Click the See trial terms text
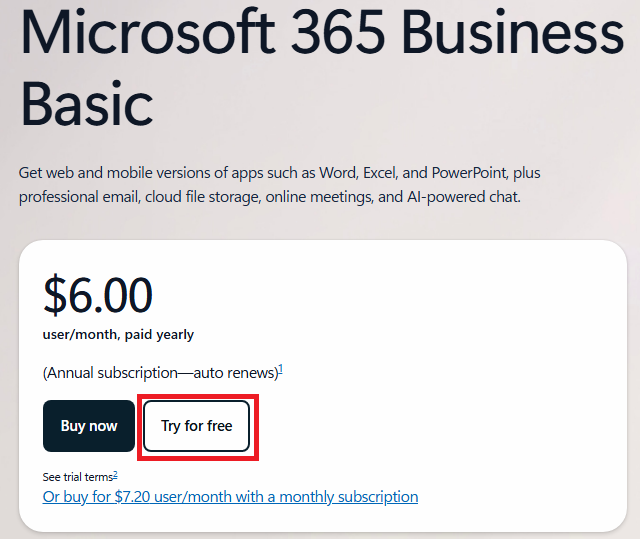Screen dimensions: 640x539 point(78,477)
